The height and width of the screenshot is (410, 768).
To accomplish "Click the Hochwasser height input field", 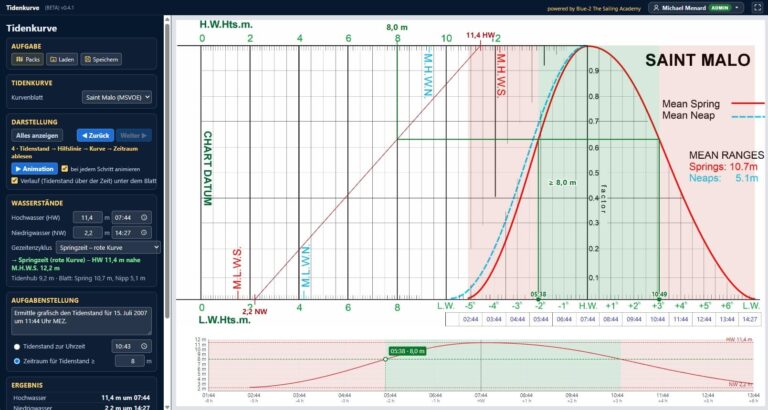I will [88, 217].
